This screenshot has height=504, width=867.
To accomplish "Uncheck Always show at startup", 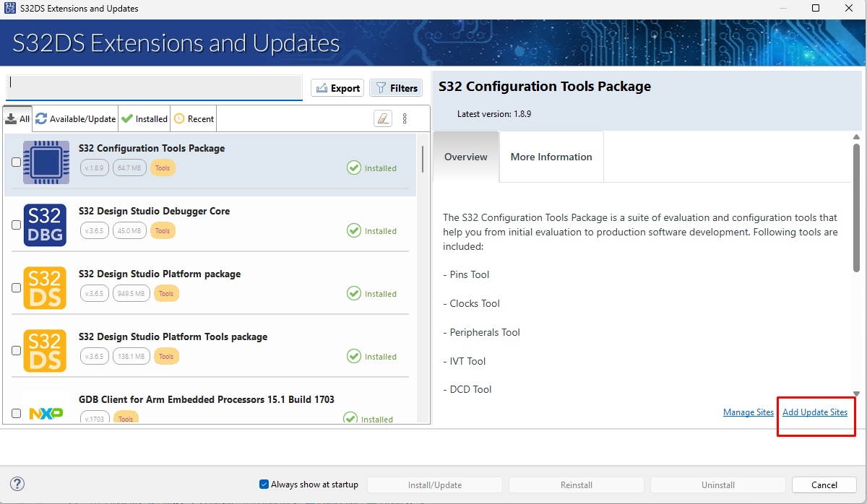I will (264, 485).
